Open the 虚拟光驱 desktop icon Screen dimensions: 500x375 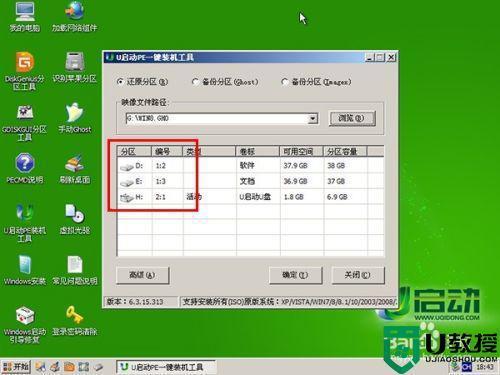pyautogui.click(x=75, y=219)
